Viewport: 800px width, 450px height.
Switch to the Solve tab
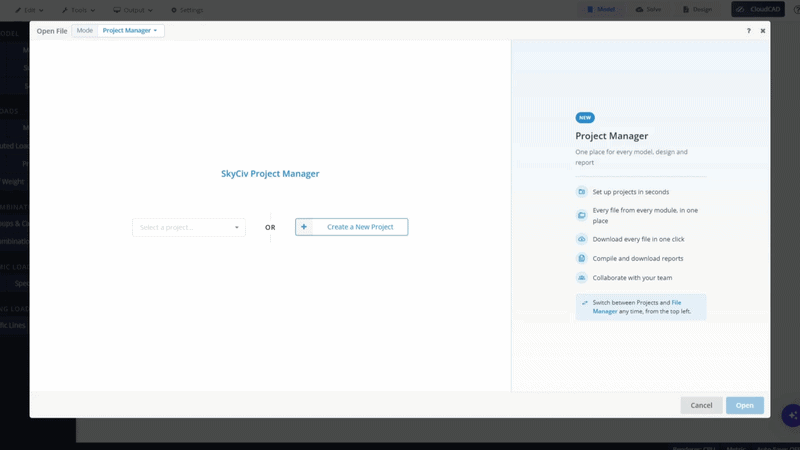coord(648,9)
